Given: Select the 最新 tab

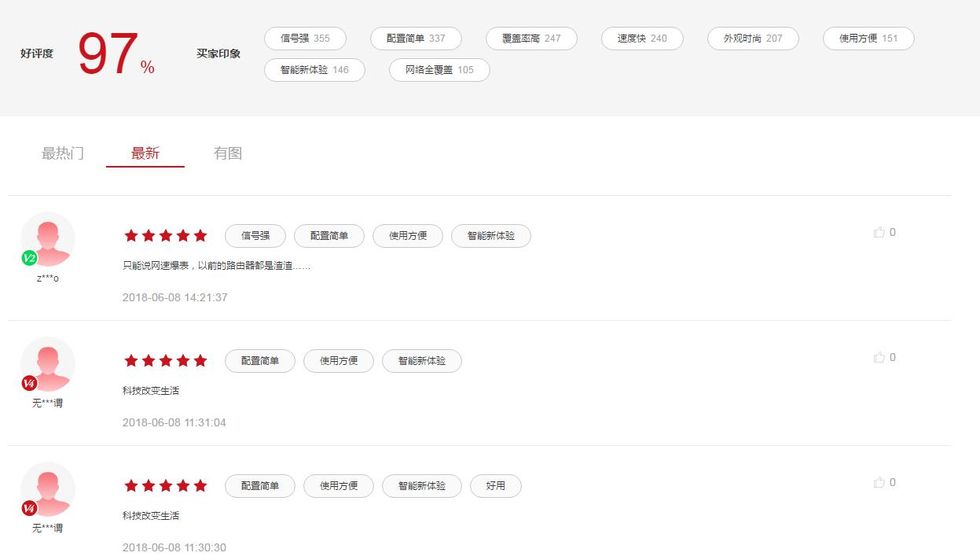Looking at the screenshot, I should [145, 153].
